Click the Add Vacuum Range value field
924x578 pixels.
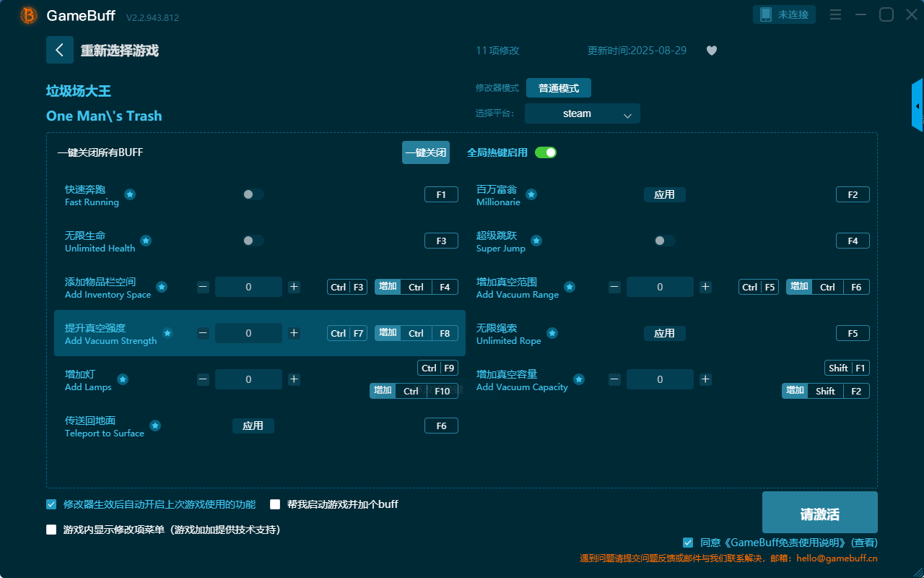click(660, 287)
